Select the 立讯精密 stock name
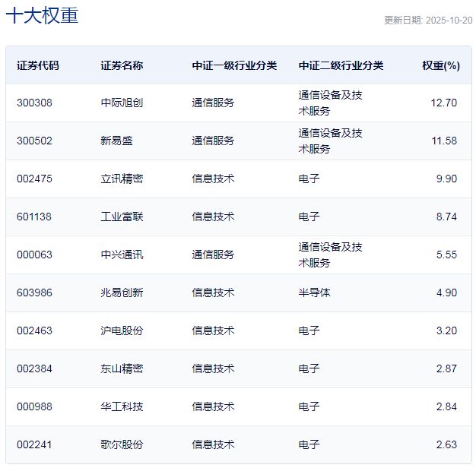 coord(122,179)
